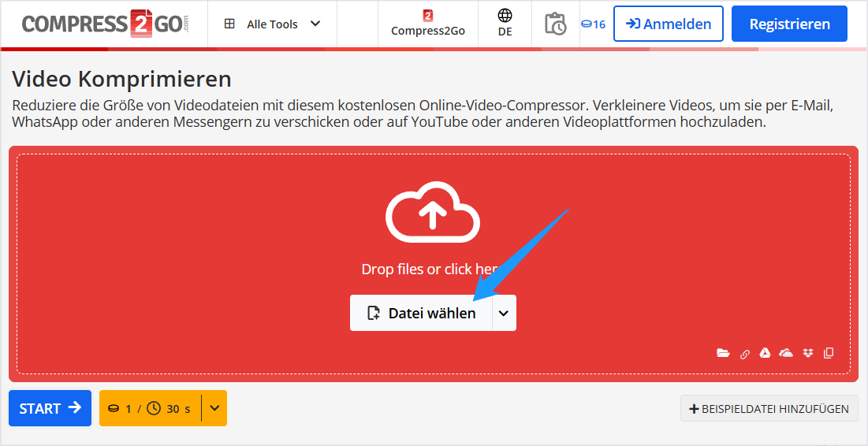Click the Anmelden login button
This screenshot has width=868, height=446.
point(669,24)
